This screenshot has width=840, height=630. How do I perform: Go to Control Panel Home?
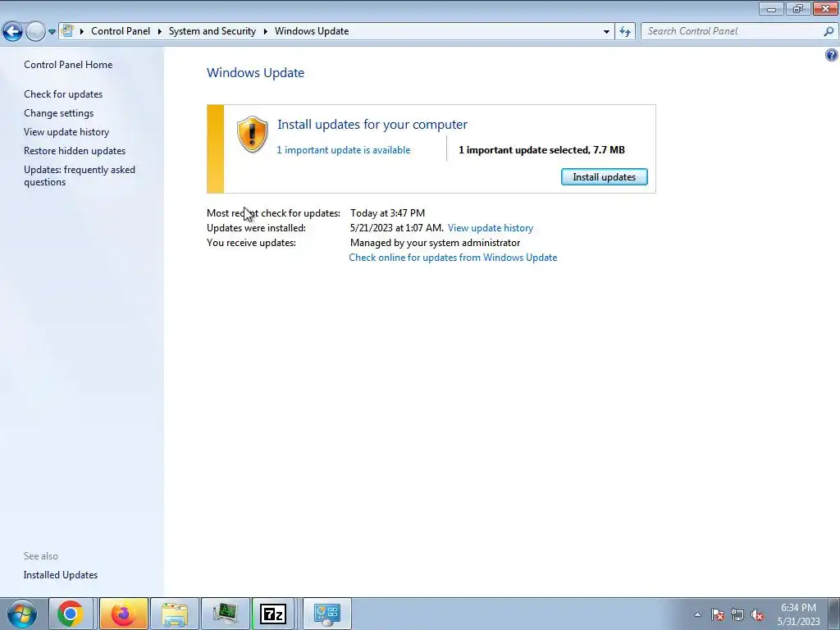(x=68, y=64)
